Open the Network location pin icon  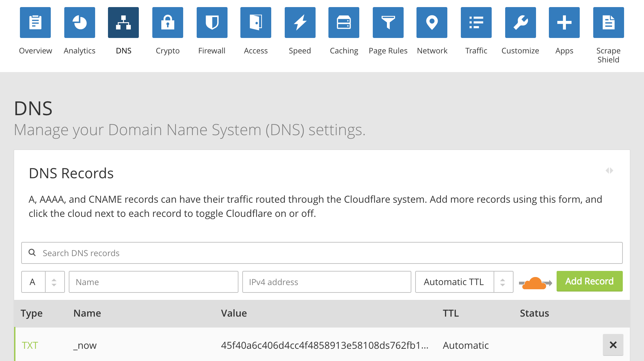coord(432,23)
